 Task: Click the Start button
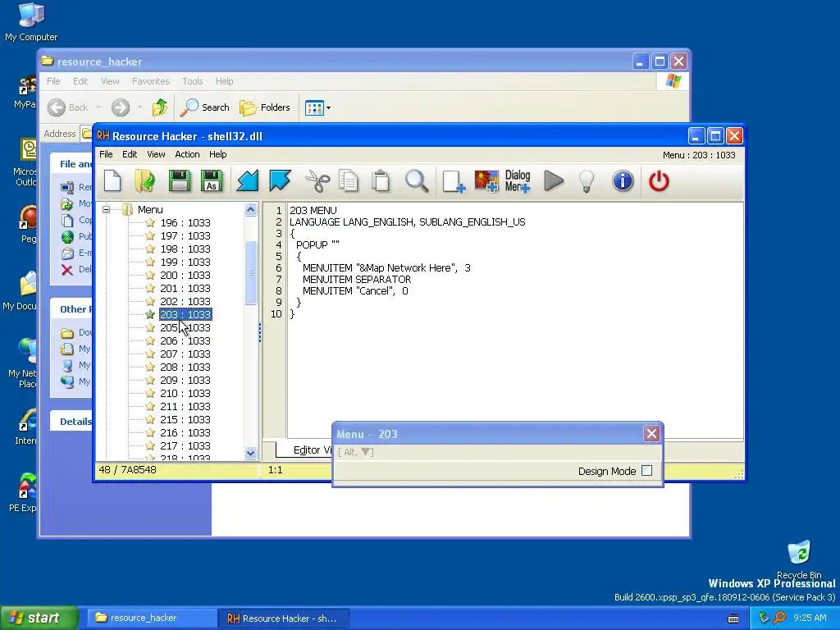[x=39, y=618]
